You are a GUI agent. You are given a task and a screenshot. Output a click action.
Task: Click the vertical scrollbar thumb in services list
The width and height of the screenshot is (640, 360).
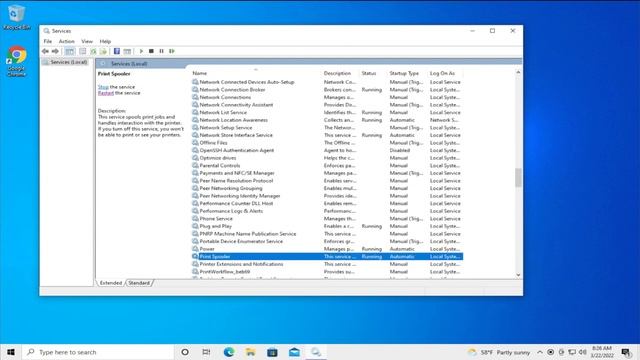click(x=518, y=178)
